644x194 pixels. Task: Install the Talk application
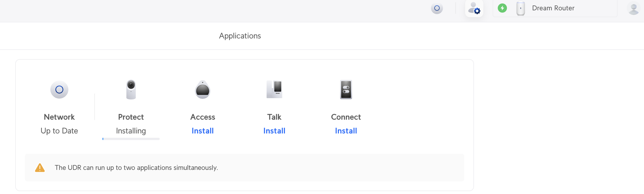274,131
